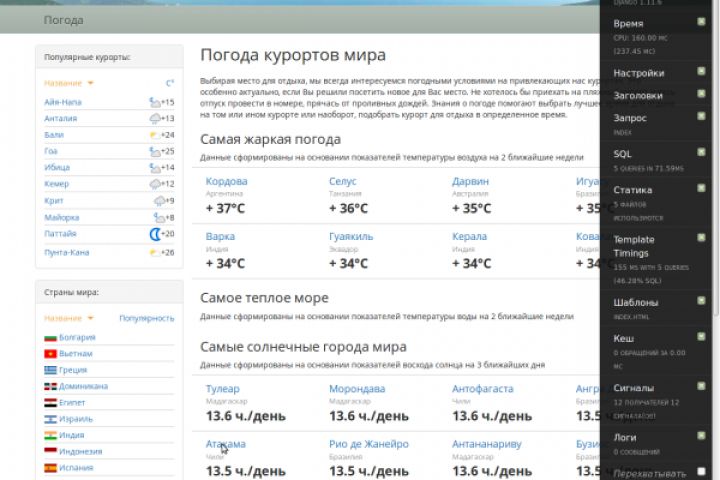The width and height of the screenshot is (720, 480).
Task: Click the cloud icon beside Кемер
Action: [x=155, y=184]
